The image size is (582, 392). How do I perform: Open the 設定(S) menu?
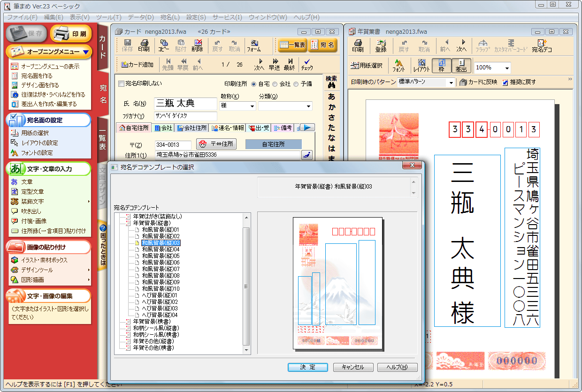pos(196,17)
